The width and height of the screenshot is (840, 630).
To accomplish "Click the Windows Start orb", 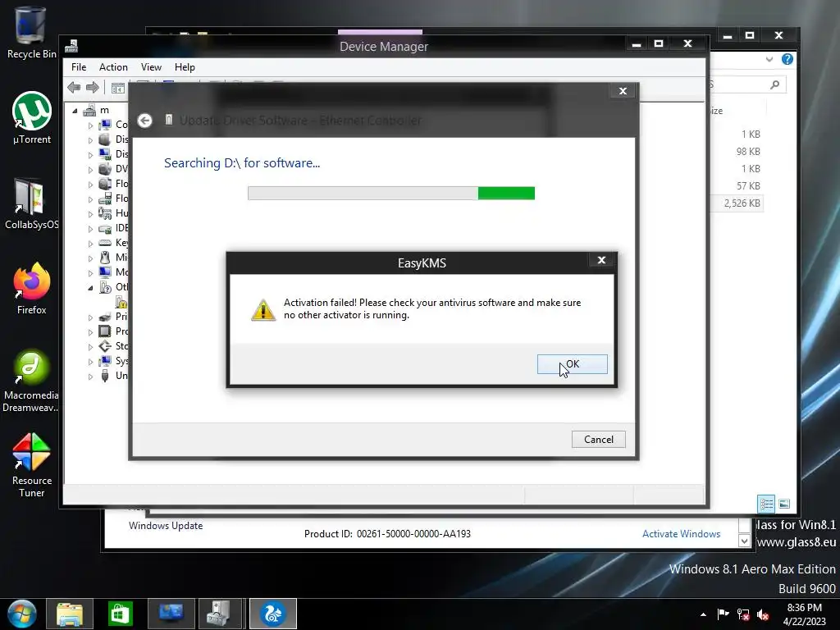I will [22, 614].
